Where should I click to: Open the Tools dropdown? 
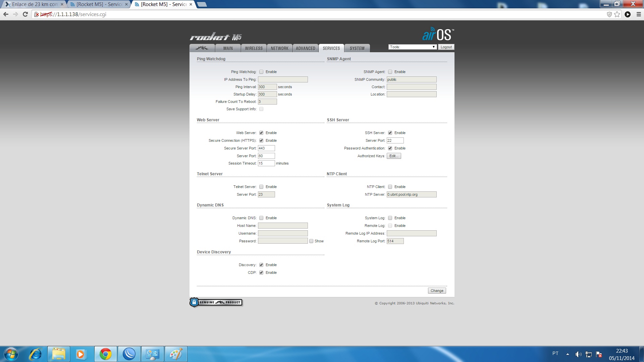412,47
